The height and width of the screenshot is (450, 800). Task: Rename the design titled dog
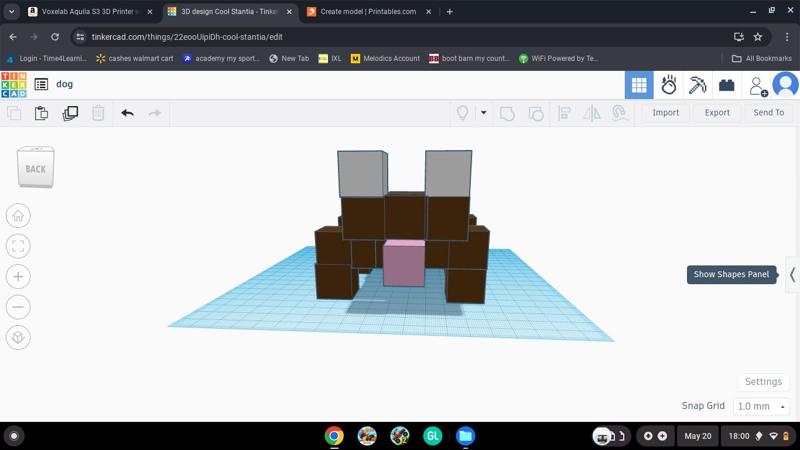point(64,84)
